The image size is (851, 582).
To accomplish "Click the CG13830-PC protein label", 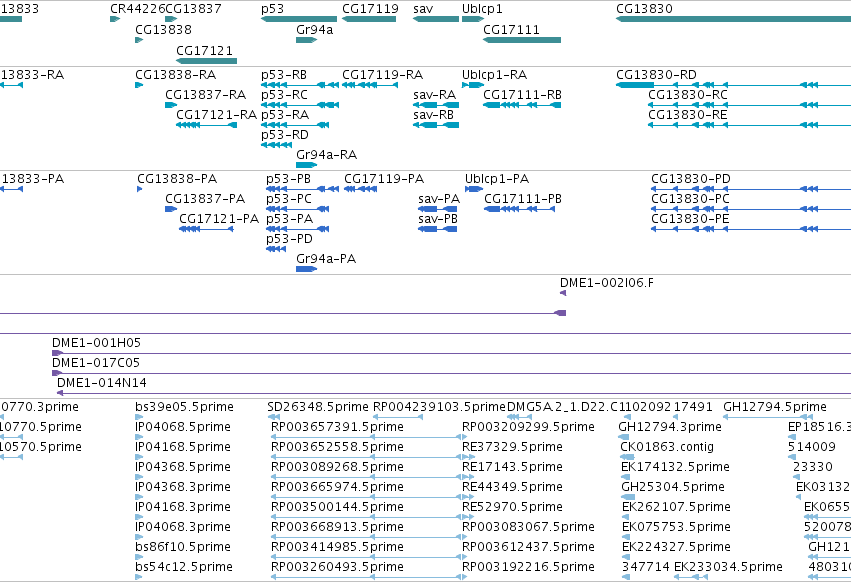I will (x=690, y=199).
